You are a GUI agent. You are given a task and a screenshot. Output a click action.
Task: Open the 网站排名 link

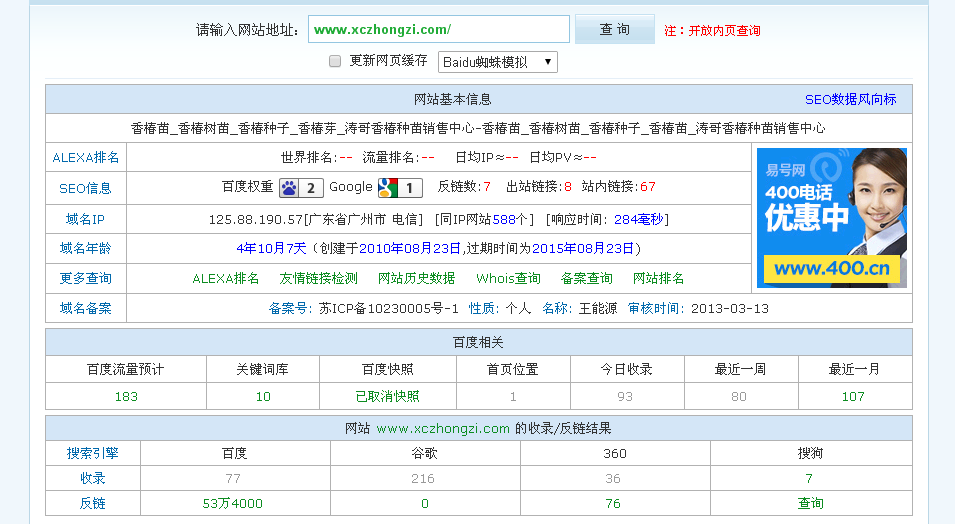tap(658, 279)
